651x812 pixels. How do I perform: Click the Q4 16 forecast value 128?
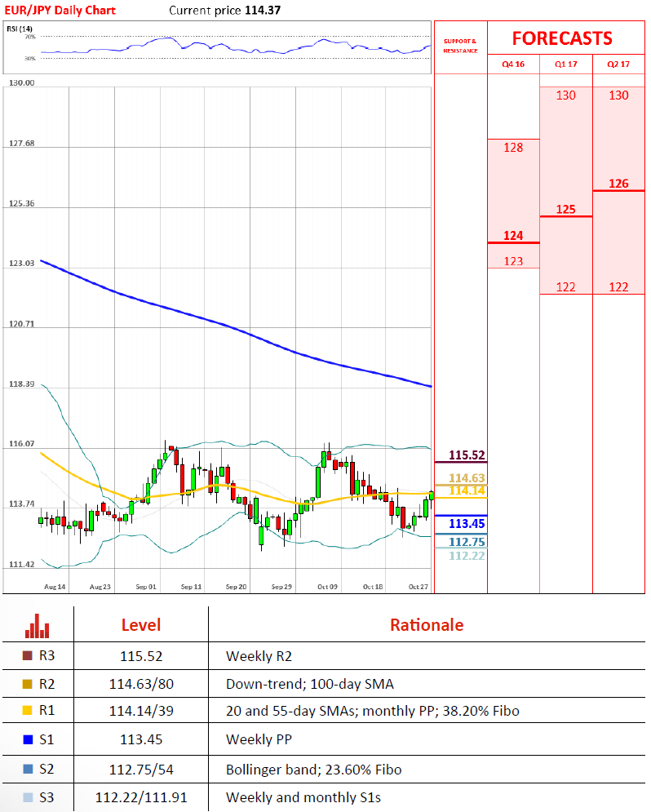[x=513, y=148]
